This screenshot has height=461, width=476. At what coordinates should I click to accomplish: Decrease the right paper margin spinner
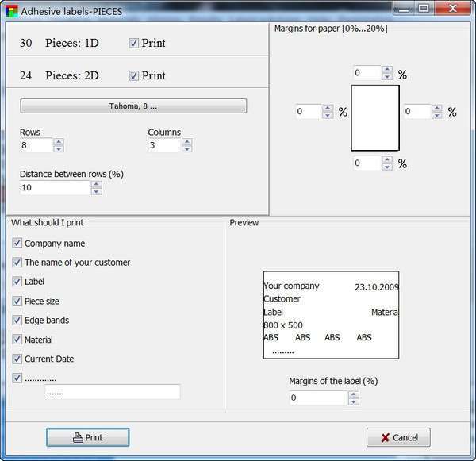pos(436,115)
